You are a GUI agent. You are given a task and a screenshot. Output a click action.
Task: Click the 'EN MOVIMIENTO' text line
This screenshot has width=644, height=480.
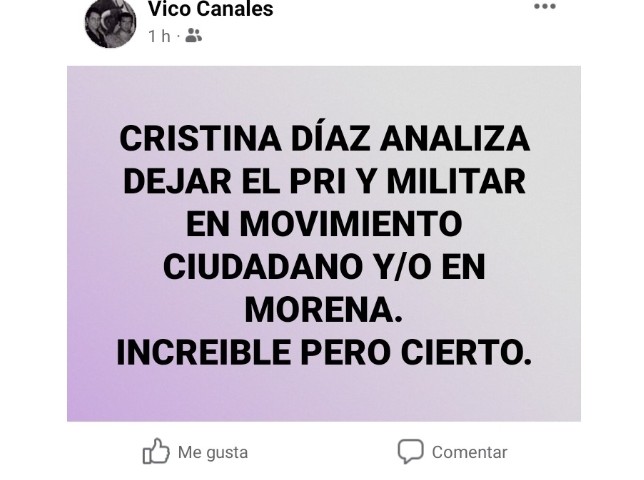[x=324, y=224]
